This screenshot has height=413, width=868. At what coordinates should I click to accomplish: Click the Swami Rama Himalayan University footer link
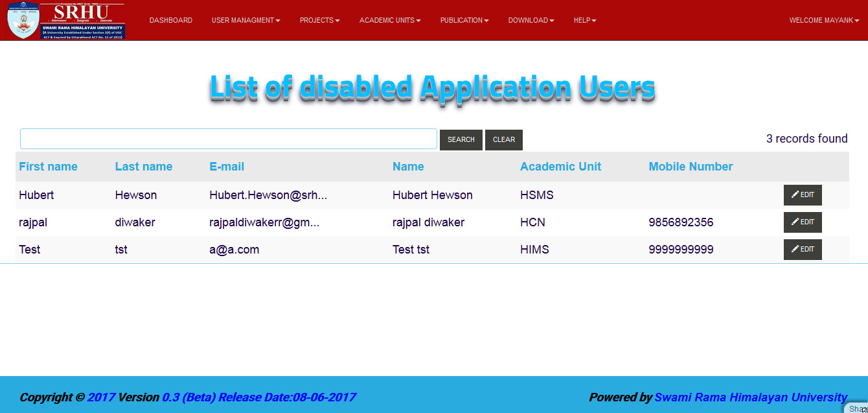point(751,397)
